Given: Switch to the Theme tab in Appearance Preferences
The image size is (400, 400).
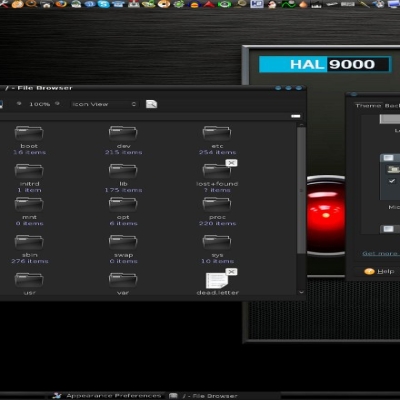Looking at the screenshot, I should click(368, 106).
